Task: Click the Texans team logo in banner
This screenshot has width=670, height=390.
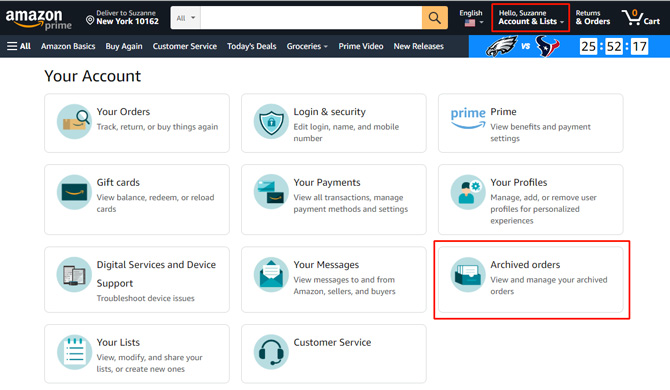Action: tap(547, 46)
